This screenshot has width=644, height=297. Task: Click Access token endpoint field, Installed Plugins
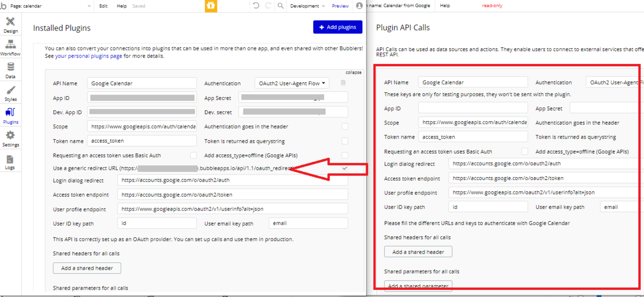pos(232,194)
